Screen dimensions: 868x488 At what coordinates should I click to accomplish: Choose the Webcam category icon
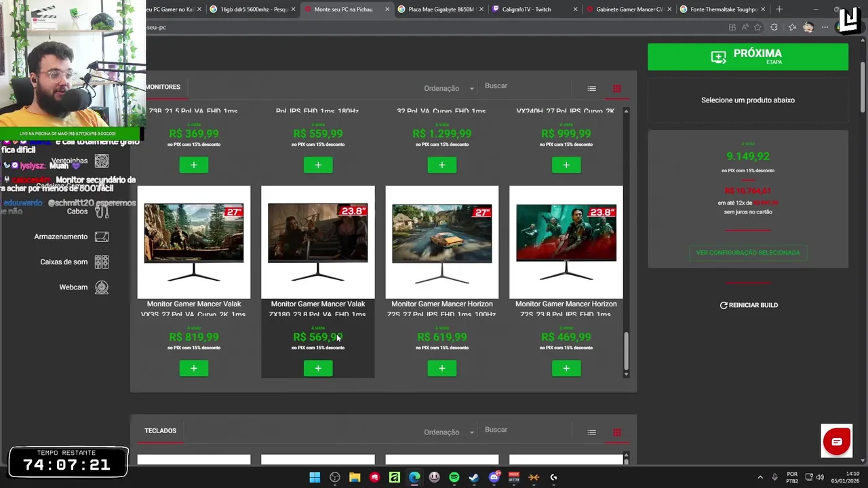coord(102,287)
